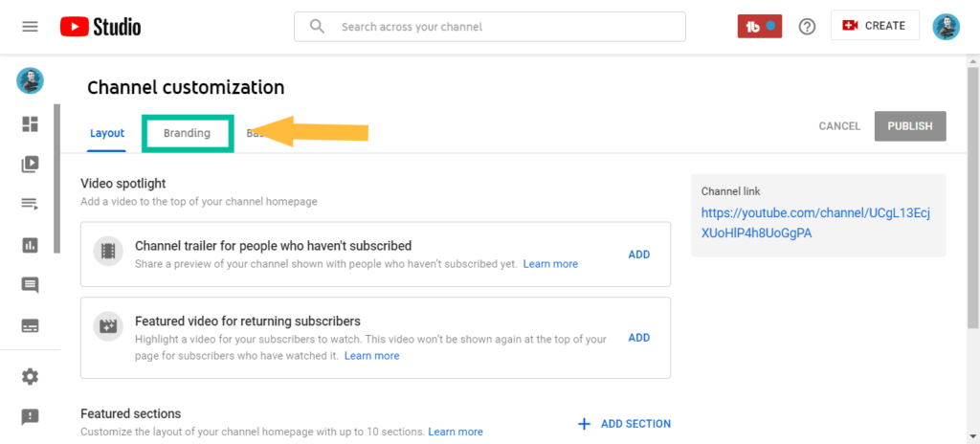Open the Subtitles icon in sidebar
Viewport: 980px width, 444px height.
click(30, 325)
